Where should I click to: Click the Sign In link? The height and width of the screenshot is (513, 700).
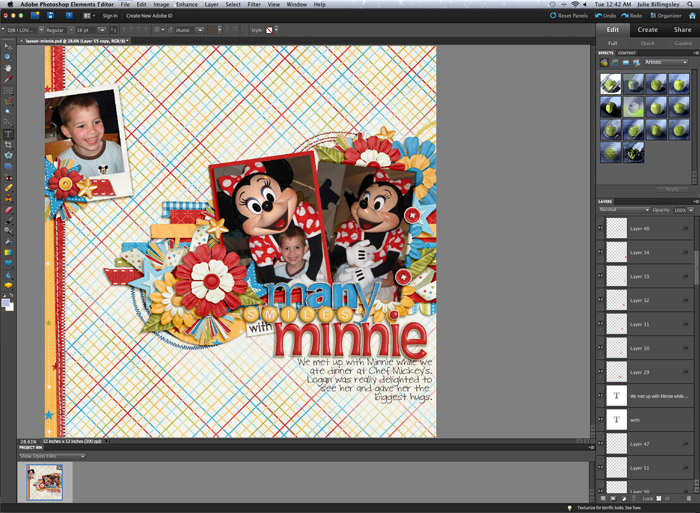tap(110, 16)
